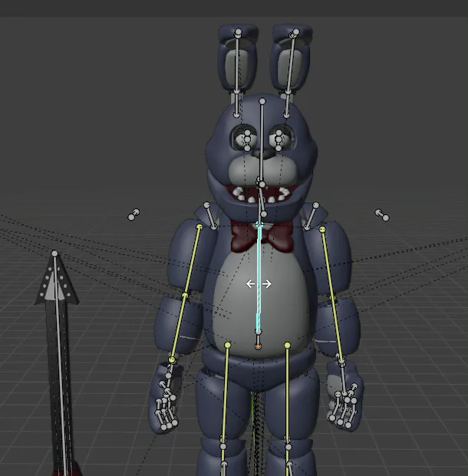
Task: Select the long head bone through the face
Action: [262, 143]
